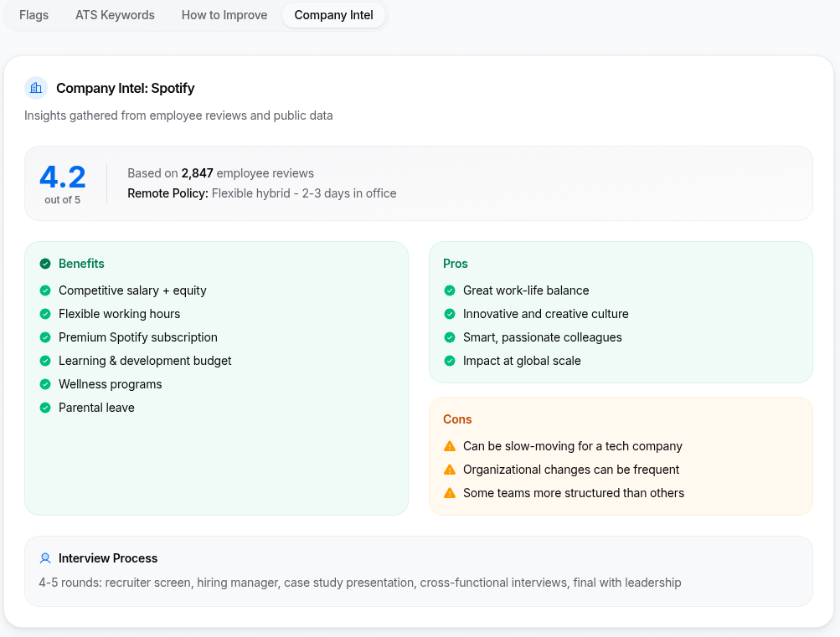Select the checkmark icon next to Competitive salary + equity
The image size is (840, 637).
[x=44, y=290]
